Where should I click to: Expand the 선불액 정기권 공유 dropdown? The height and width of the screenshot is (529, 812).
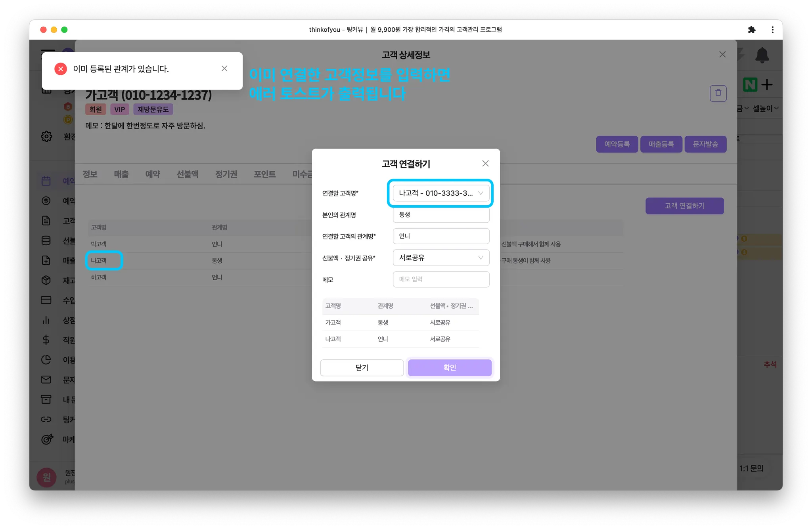[x=441, y=258]
